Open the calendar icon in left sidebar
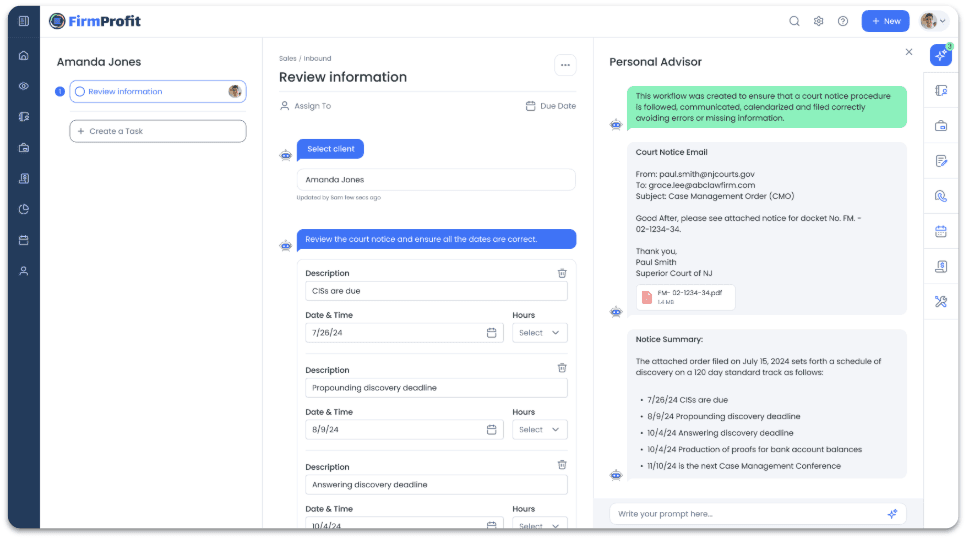 (x=23, y=240)
